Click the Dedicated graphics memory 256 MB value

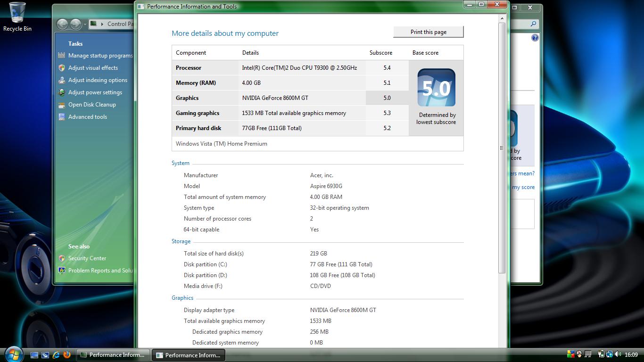pyautogui.click(x=319, y=332)
